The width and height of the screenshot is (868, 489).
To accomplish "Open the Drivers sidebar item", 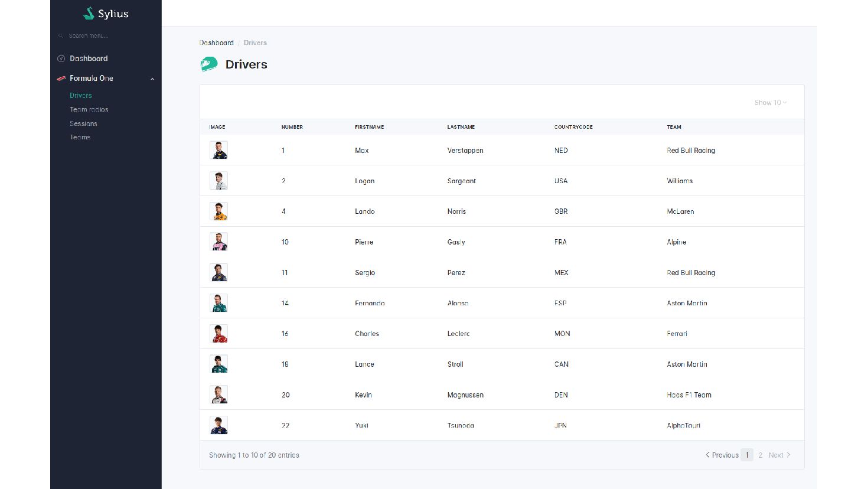I will point(81,96).
